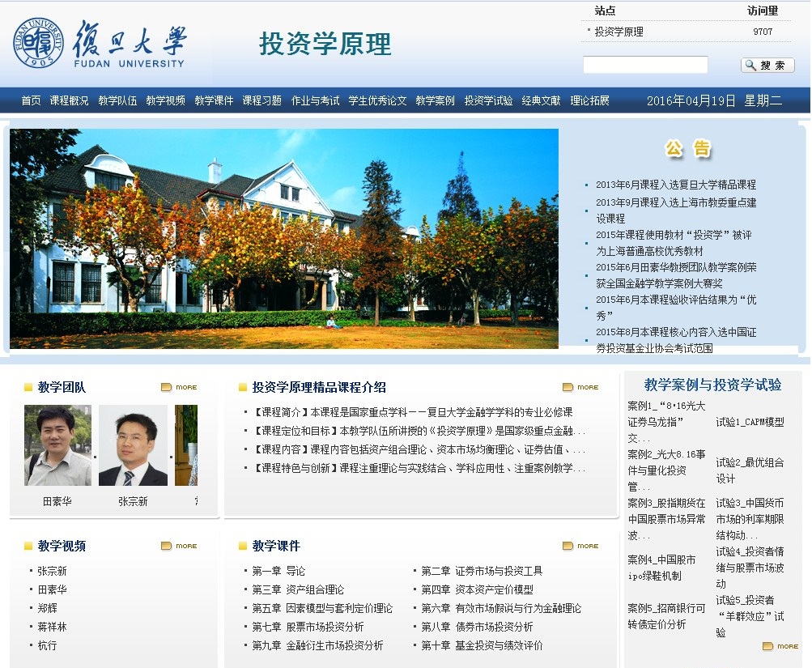Screen dimensions: 812x668
Task: Open MORE icon under 教学案例与投资学试验
Action: (780, 646)
